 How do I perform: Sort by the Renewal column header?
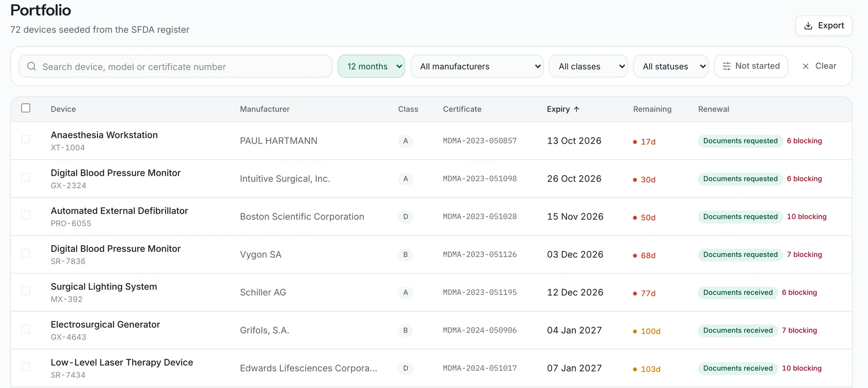pos(713,109)
